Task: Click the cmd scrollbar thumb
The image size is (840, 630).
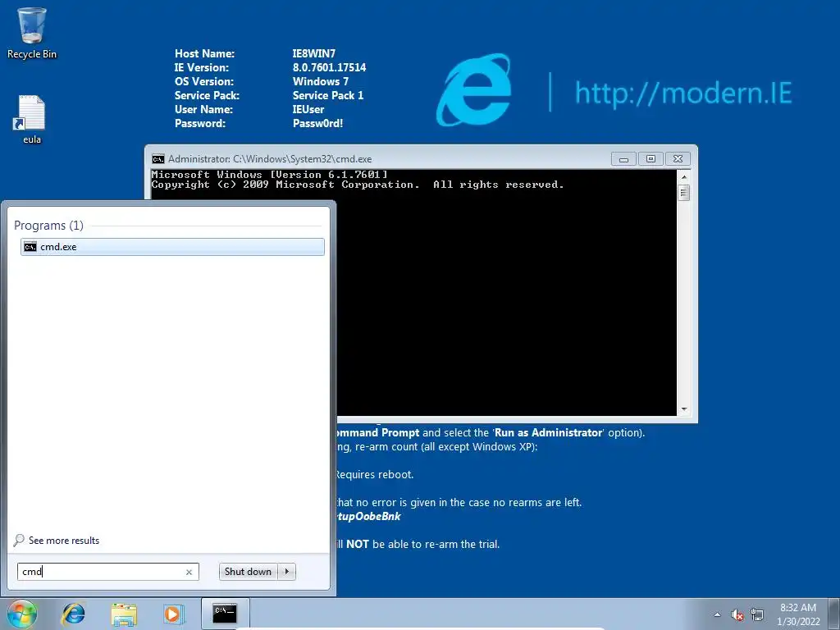Action: (x=683, y=192)
